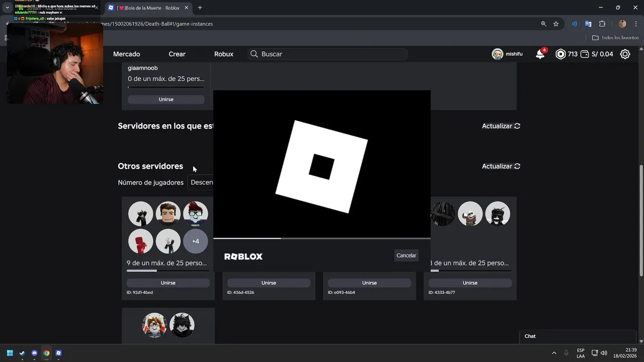Open the Chrome three-dot menu

636,24
